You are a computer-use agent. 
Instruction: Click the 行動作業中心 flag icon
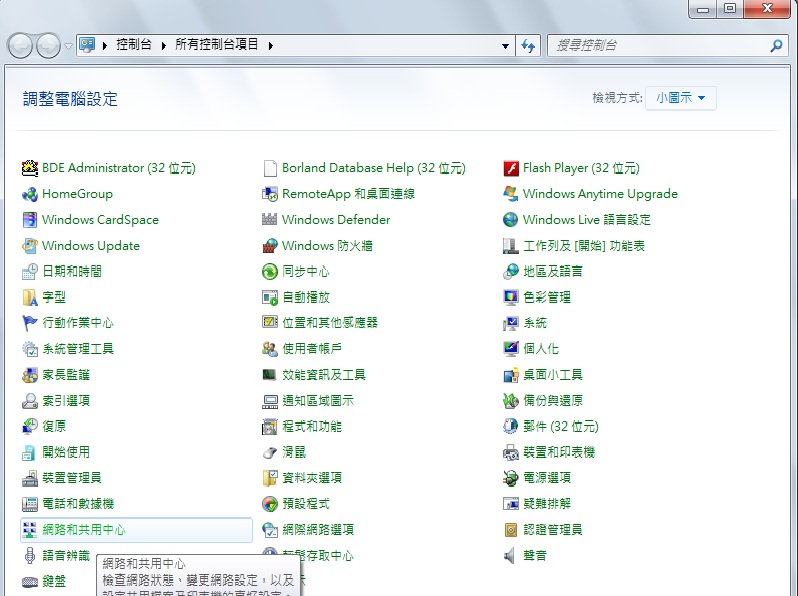point(30,323)
